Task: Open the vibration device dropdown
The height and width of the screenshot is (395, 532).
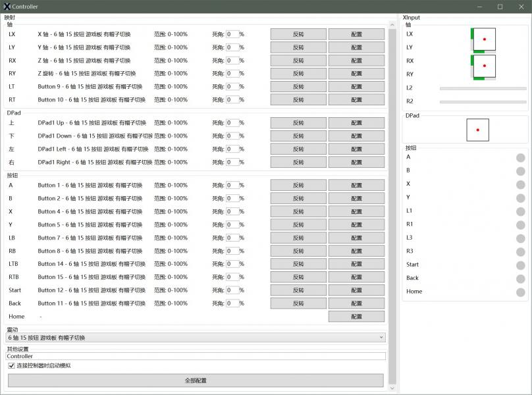Action: click(196, 338)
